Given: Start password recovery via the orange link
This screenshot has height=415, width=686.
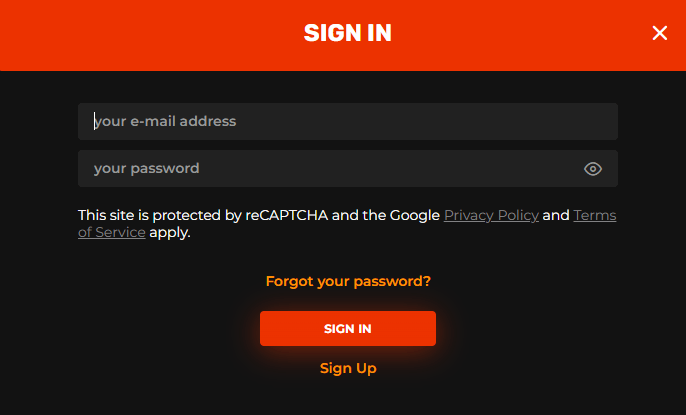Looking at the screenshot, I should point(348,281).
